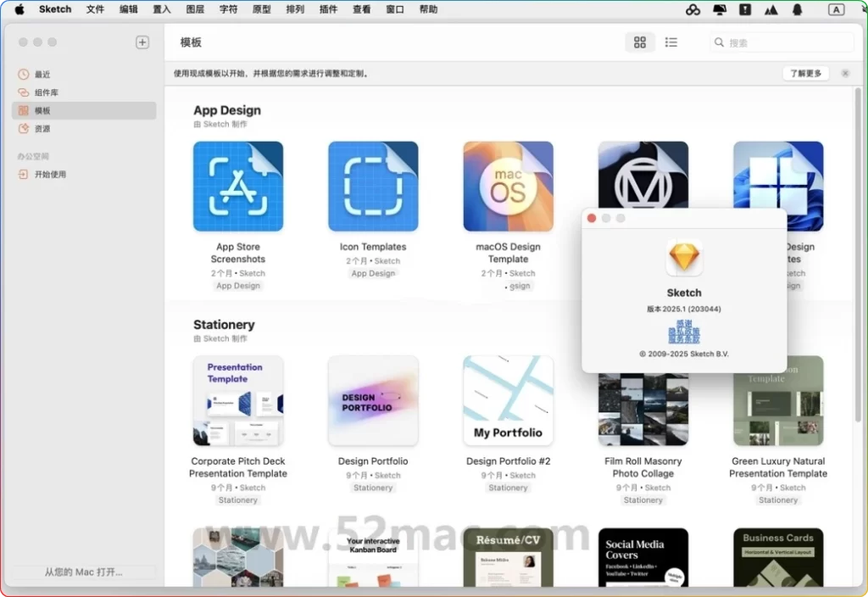868x597 pixels.
Task: Open the 置入 menu
Action: coord(162,9)
